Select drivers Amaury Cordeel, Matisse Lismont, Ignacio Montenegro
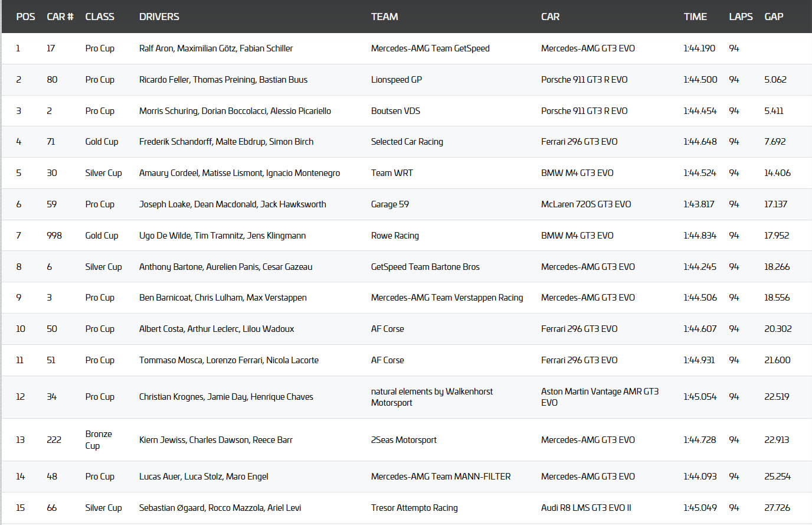The width and height of the screenshot is (812, 525). [240, 173]
